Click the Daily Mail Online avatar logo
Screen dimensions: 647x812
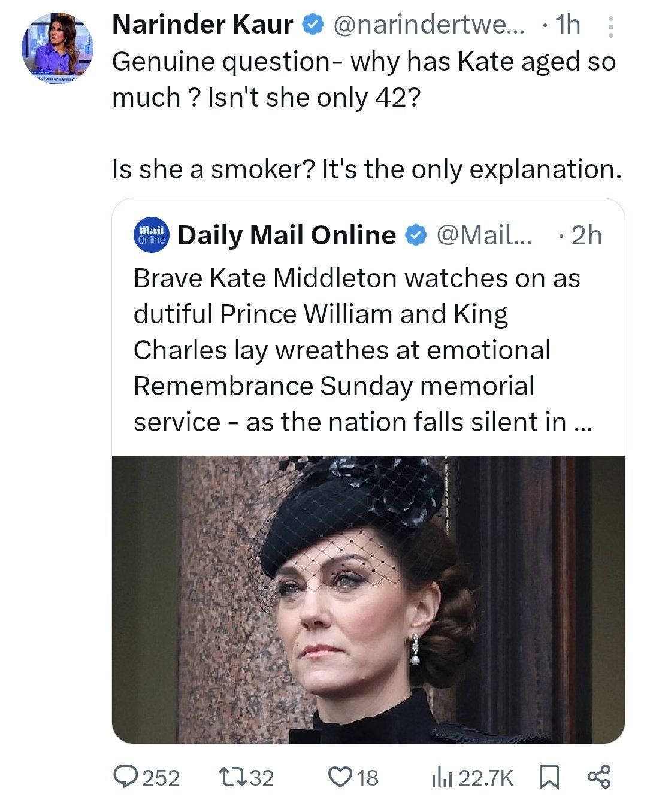(152, 235)
